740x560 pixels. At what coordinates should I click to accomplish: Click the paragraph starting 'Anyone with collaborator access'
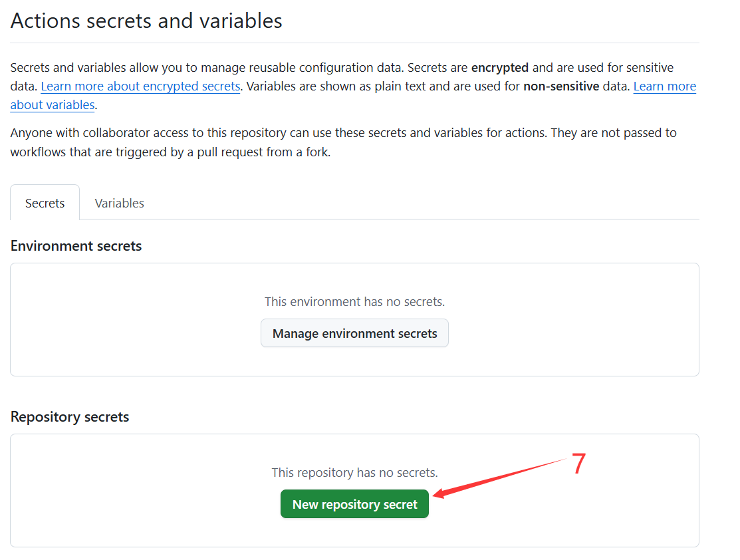343,133
